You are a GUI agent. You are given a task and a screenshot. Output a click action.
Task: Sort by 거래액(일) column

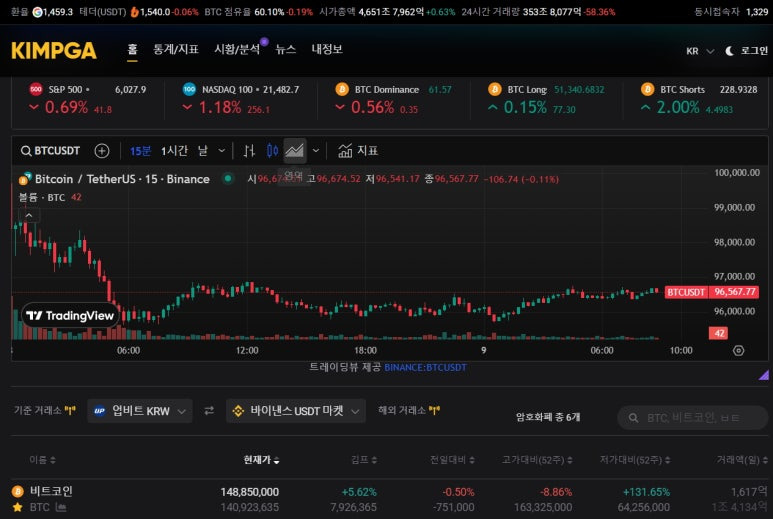coord(742,460)
